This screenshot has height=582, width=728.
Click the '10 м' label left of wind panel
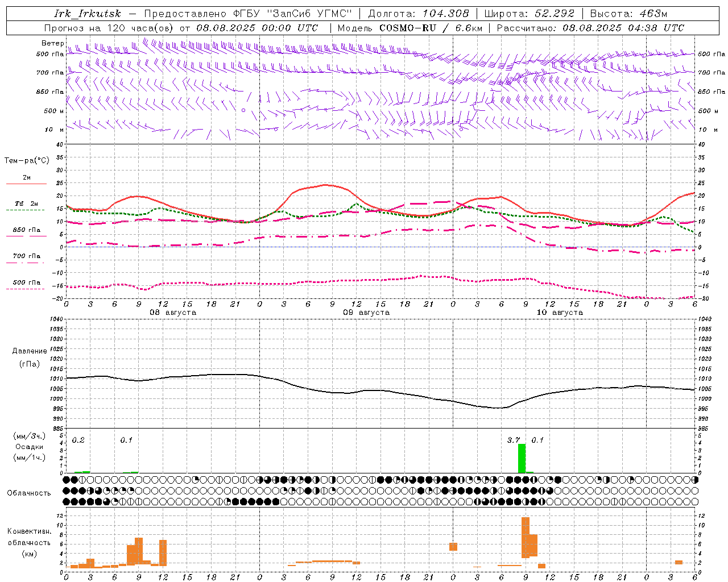pos(54,130)
